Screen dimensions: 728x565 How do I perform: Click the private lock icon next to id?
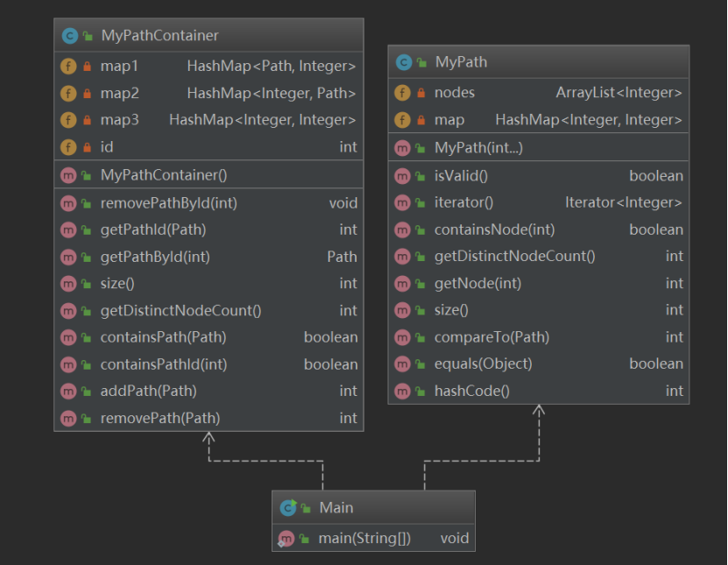pyautogui.click(x=87, y=147)
